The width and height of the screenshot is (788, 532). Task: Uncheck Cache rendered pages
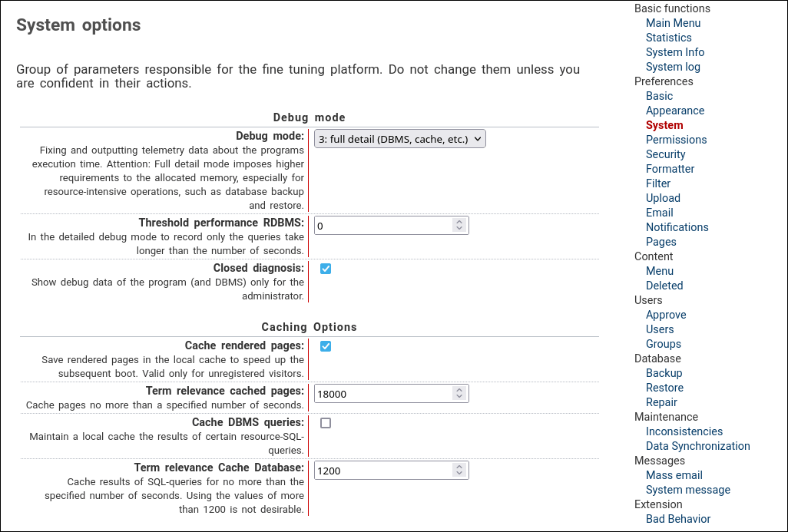pyautogui.click(x=325, y=346)
